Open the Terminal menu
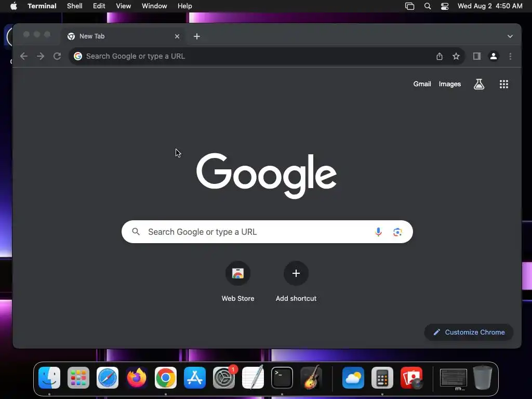Image resolution: width=532 pixels, height=399 pixels. [x=42, y=6]
